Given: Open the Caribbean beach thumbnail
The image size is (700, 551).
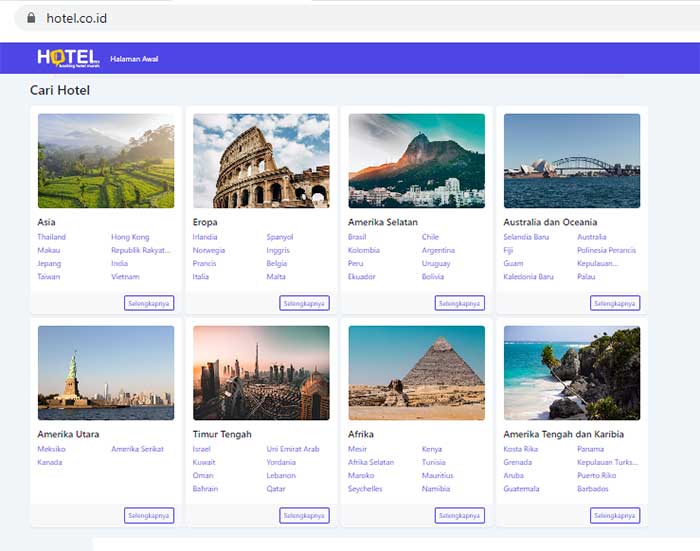Looking at the screenshot, I should pyautogui.click(x=572, y=373).
